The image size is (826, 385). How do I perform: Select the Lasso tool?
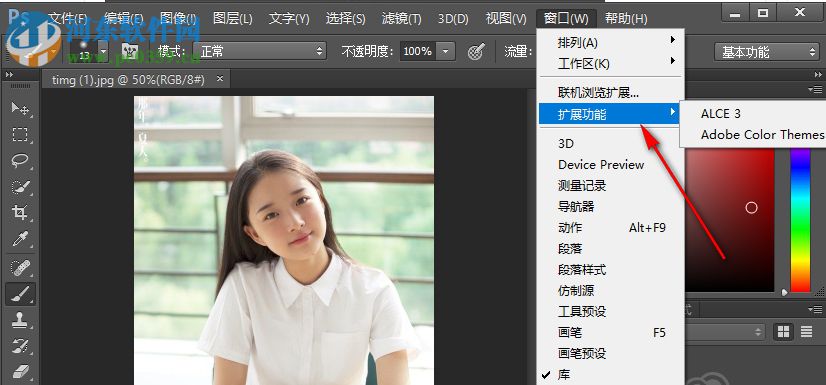[20, 161]
